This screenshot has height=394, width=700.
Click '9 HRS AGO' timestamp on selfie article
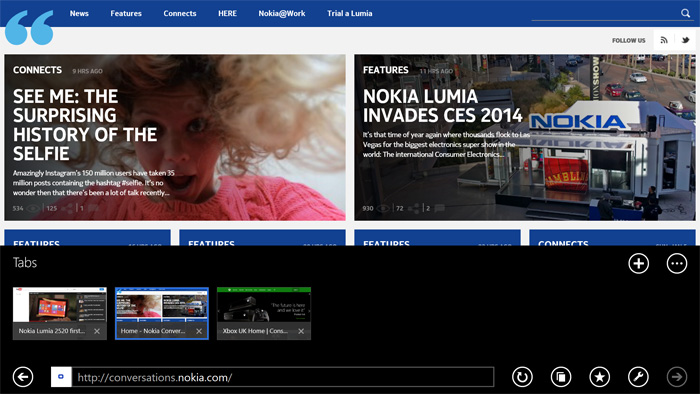coord(88,71)
